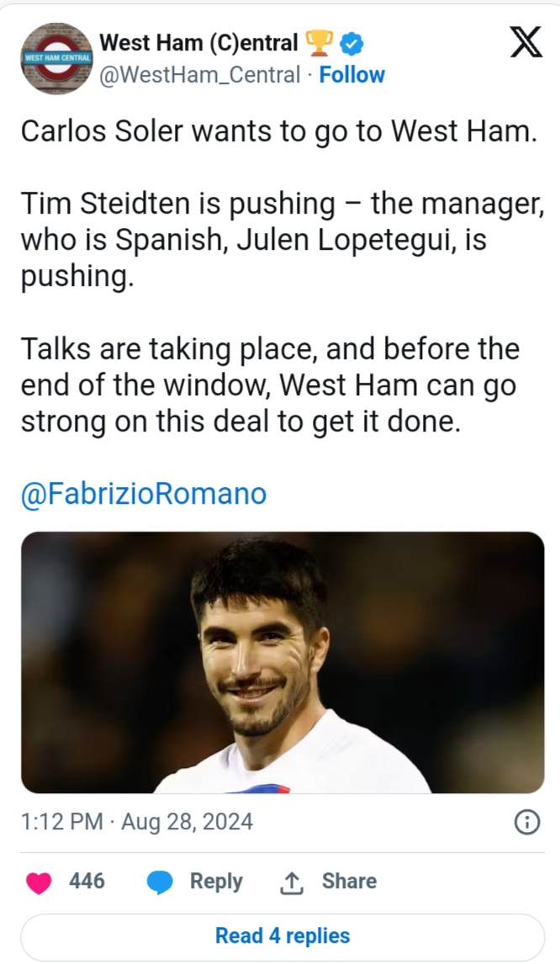Like the tweet with the heart icon

[x=39, y=882]
